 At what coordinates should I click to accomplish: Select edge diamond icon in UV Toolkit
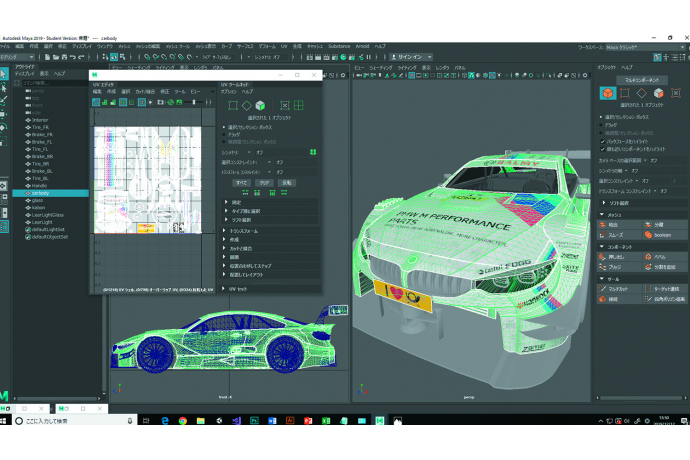pyautogui.click(x=246, y=105)
